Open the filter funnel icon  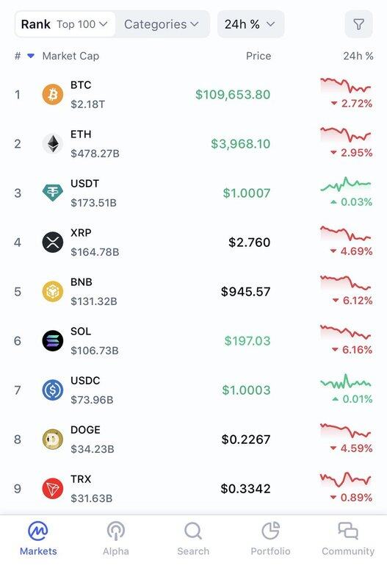(x=358, y=24)
